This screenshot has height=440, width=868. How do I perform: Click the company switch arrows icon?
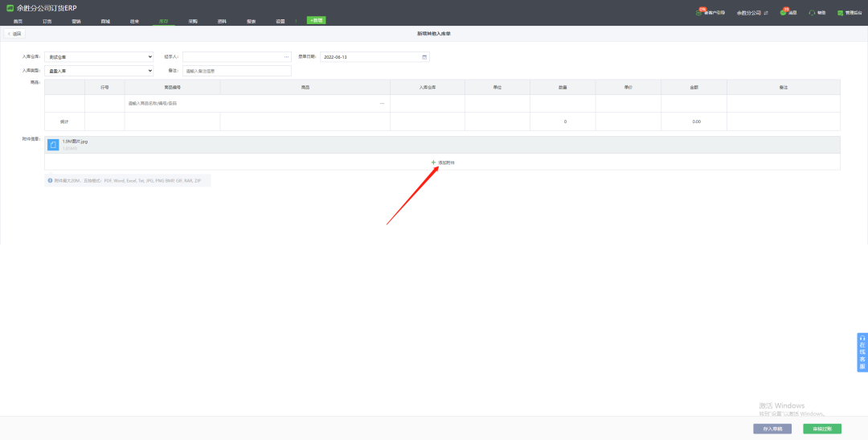tap(766, 13)
